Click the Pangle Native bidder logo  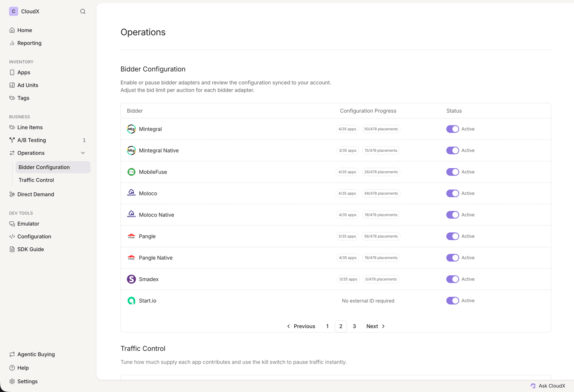click(x=131, y=258)
